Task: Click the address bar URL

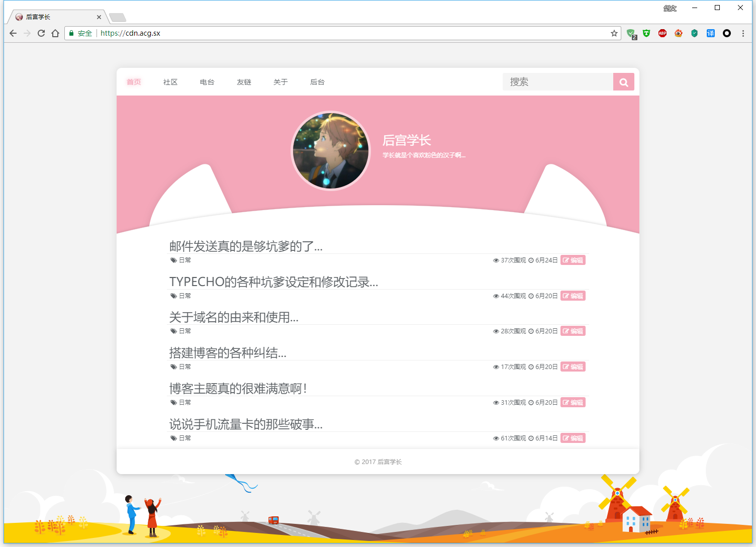Action: pyautogui.click(x=130, y=33)
